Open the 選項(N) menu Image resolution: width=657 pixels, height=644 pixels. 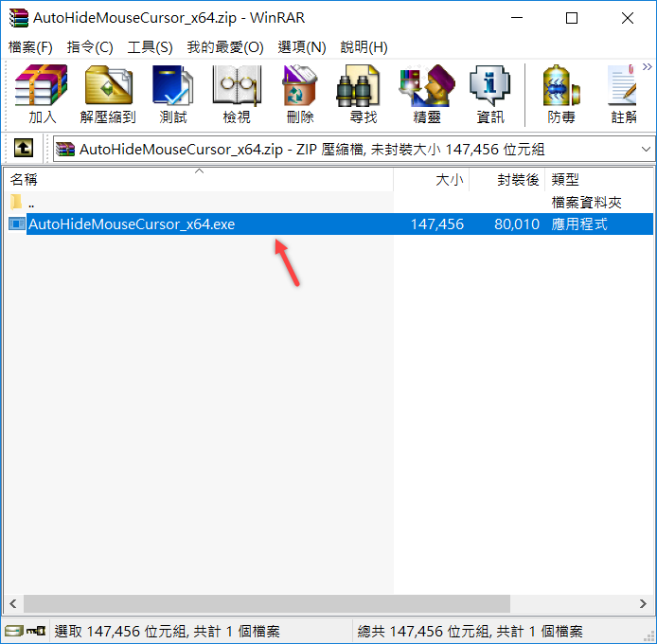(x=302, y=47)
